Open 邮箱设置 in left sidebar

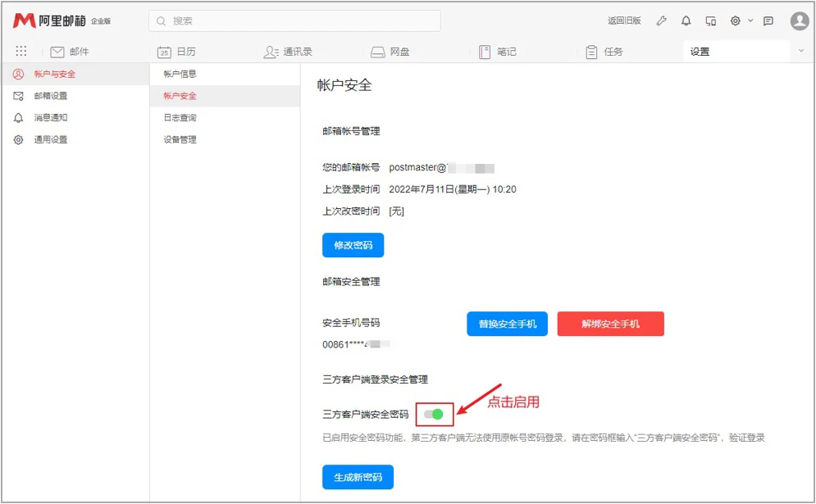tap(75, 96)
